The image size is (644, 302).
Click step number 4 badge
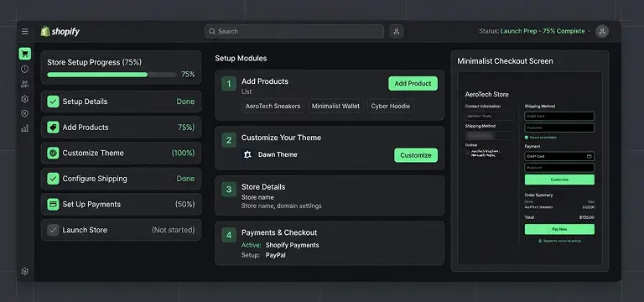[x=229, y=235]
